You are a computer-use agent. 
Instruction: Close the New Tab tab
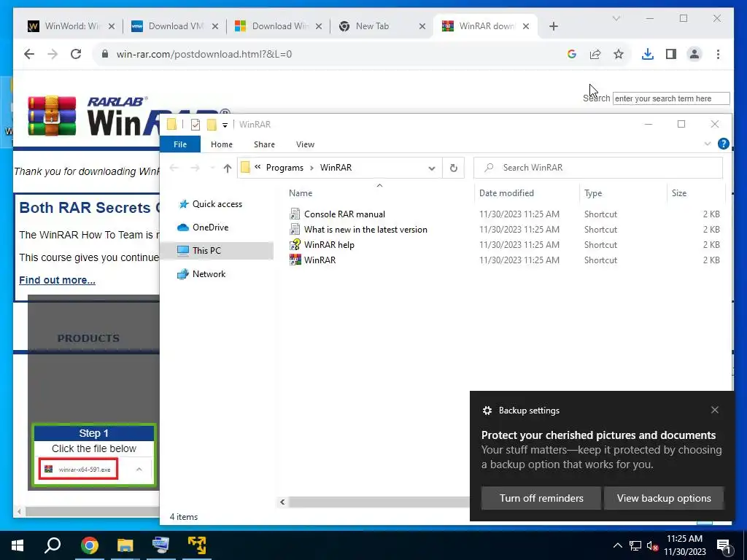pos(422,26)
